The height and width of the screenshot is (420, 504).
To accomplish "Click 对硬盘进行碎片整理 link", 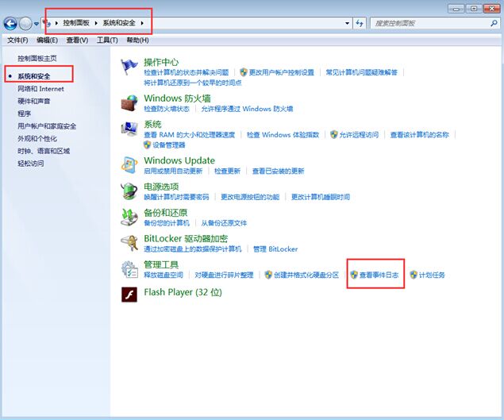I will (224, 275).
